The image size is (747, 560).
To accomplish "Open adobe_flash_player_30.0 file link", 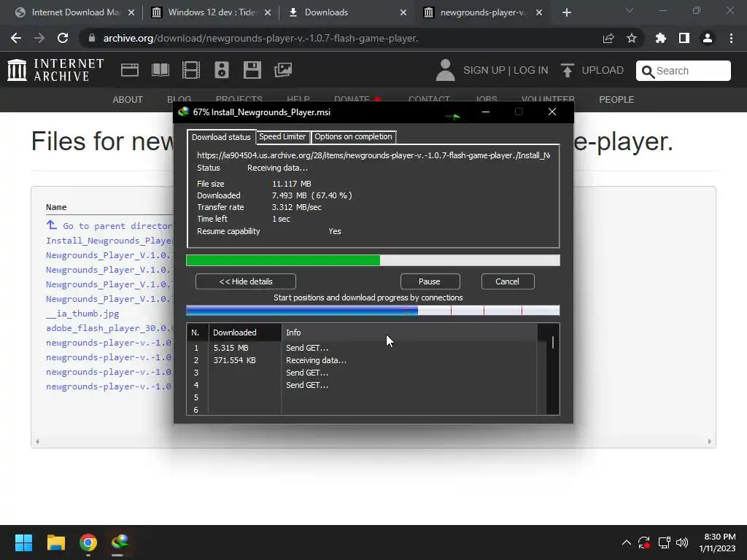I will (x=109, y=328).
